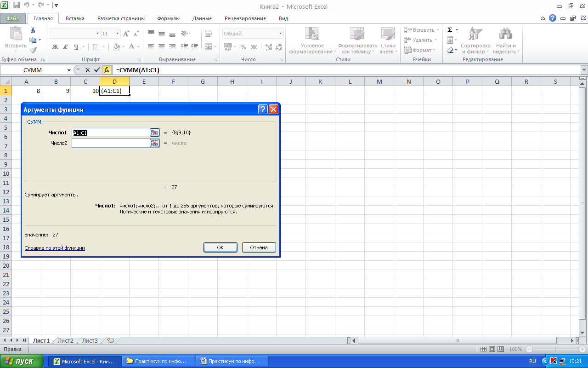The height and width of the screenshot is (368, 588).
Task: Select the Лист2 sheet tab
Action: tap(66, 341)
